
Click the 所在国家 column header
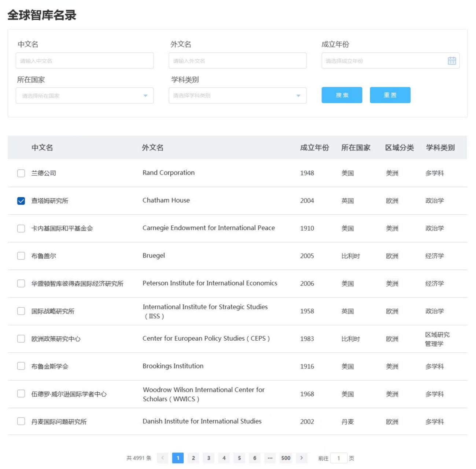[356, 148]
